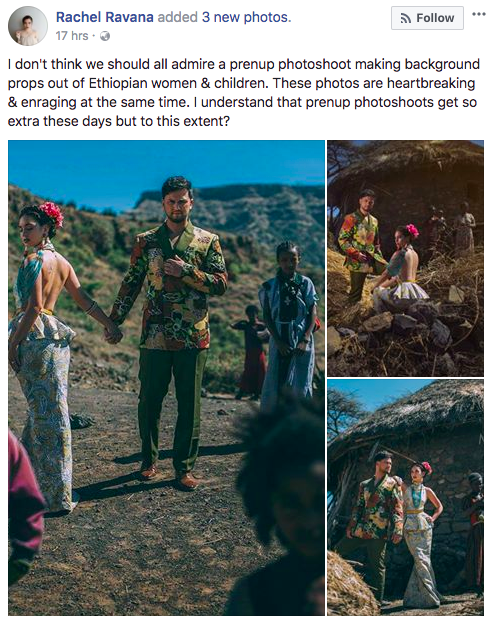The height and width of the screenshot is (623, 494).
Task: Open the bottom-right photo beside the stone hut
Action: click(405, 497)
